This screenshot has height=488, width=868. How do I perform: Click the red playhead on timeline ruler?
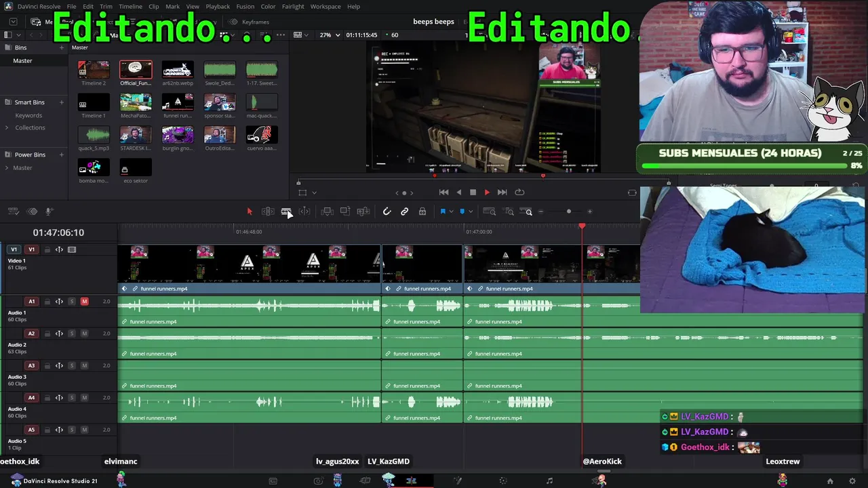(x=582, y=226)
